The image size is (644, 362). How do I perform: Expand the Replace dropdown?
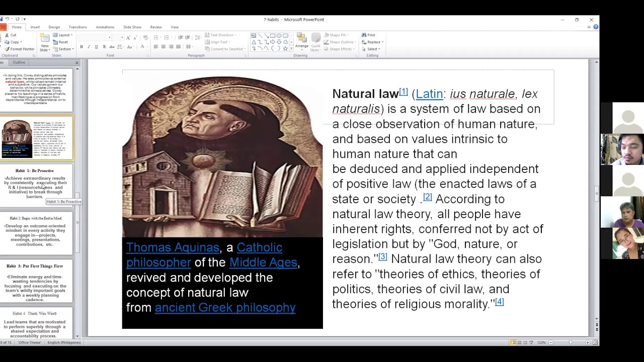(382, 42)
